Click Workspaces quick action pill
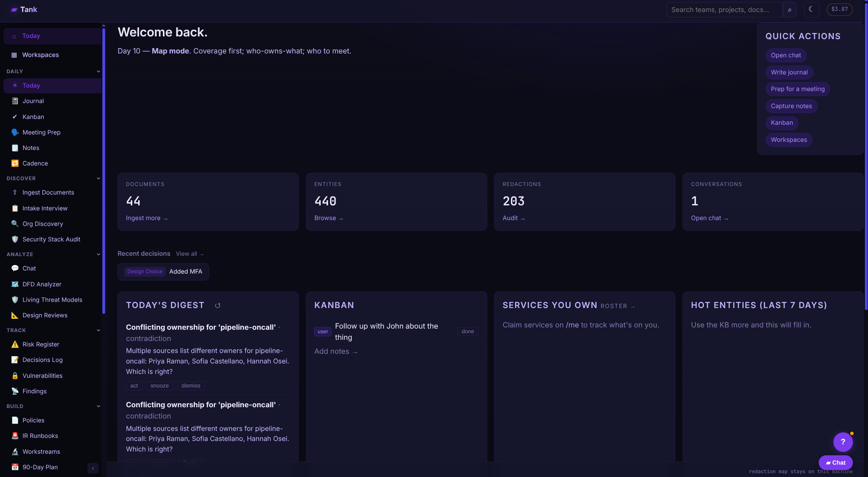 789,140
